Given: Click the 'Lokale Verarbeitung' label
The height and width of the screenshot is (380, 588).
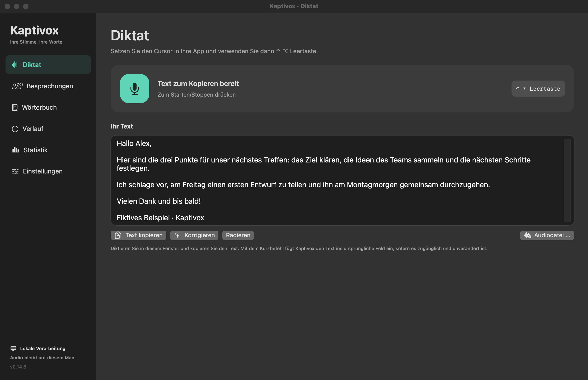Looking at the screenshot, I should [x=43, y=348].
